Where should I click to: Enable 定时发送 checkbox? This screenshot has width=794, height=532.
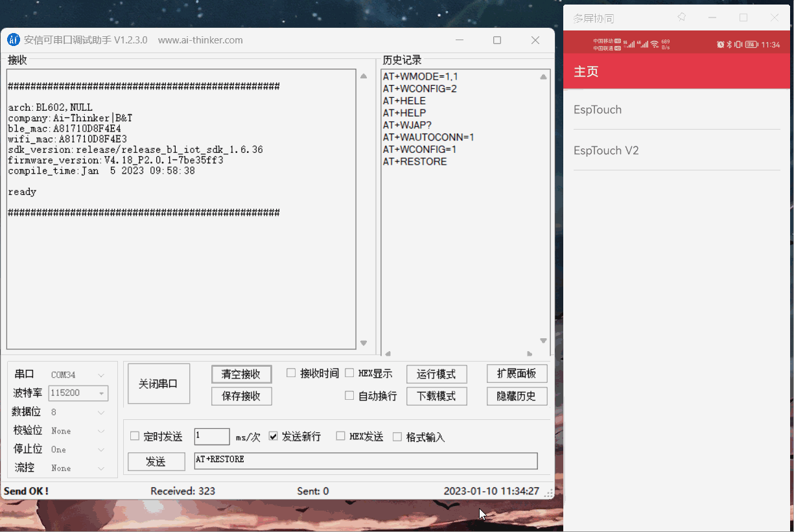[x=135, y=436]
